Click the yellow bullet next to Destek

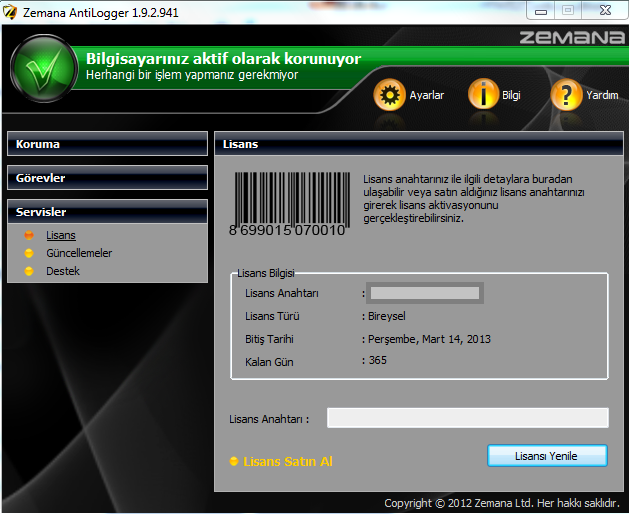29,271
